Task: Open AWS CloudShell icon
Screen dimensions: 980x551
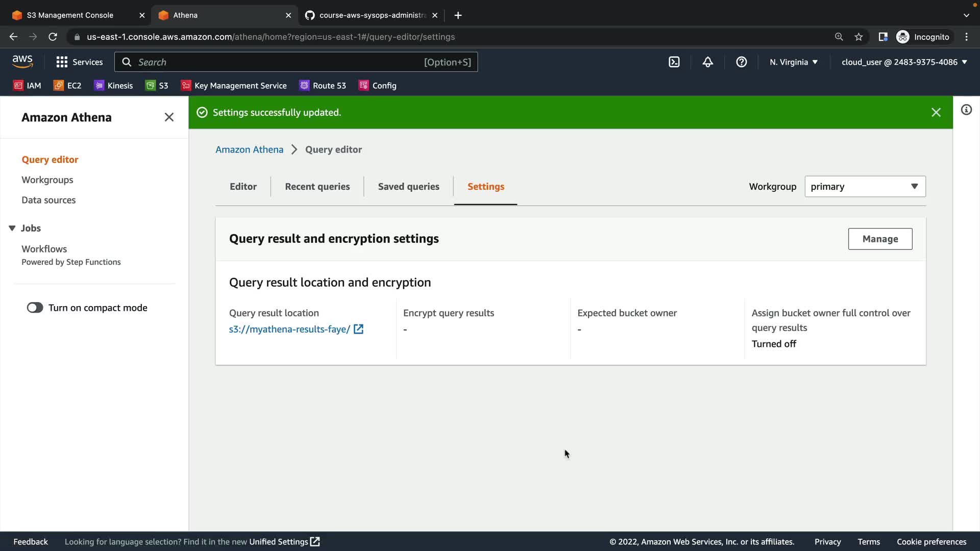Action: click(x=674, y=62)
